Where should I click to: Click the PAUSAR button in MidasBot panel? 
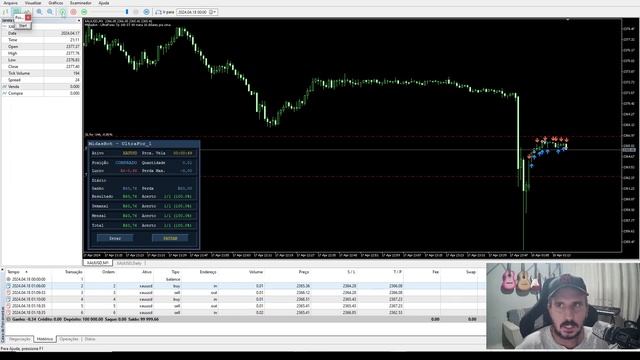[170, 238]
